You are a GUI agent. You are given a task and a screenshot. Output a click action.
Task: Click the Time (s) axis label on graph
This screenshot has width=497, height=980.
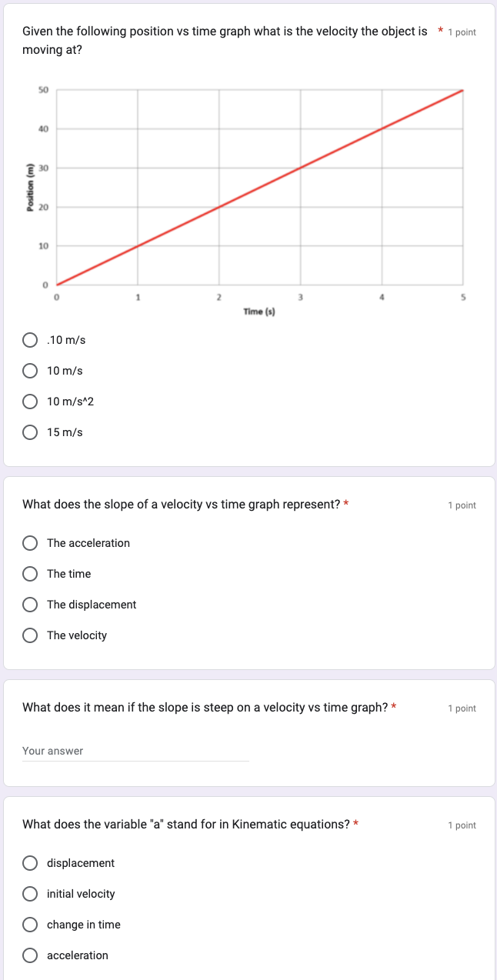[x=259, y=311]
